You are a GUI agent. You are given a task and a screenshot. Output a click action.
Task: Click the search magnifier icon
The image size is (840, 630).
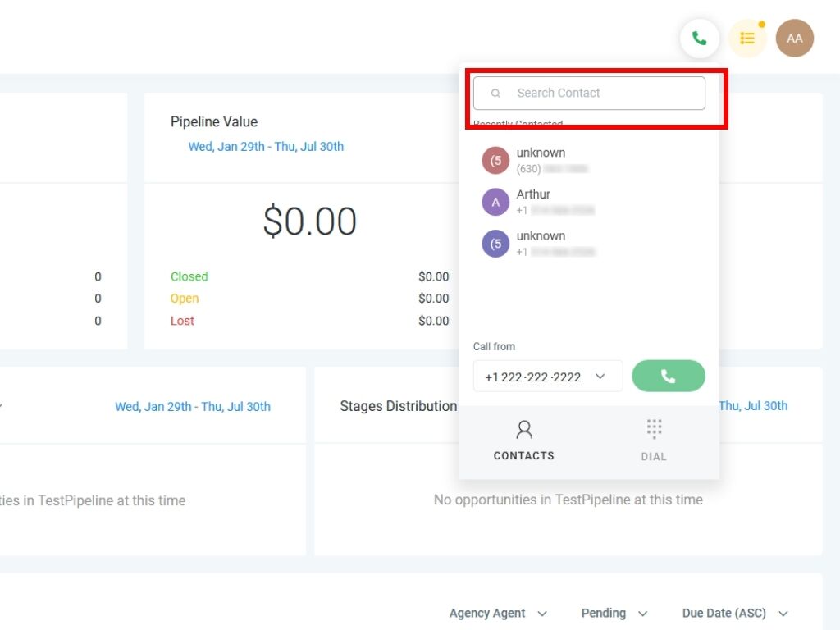click(x=495, y=94)
